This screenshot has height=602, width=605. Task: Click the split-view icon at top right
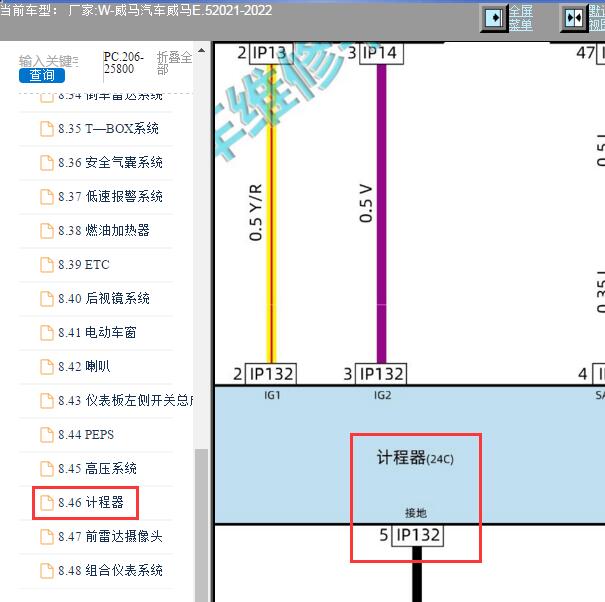coord(573,18)
